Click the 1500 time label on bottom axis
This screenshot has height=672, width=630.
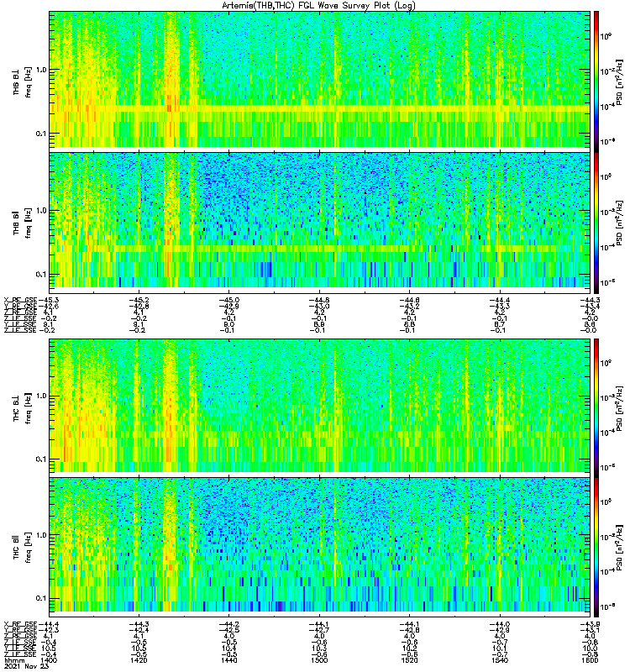pos(319,660)
